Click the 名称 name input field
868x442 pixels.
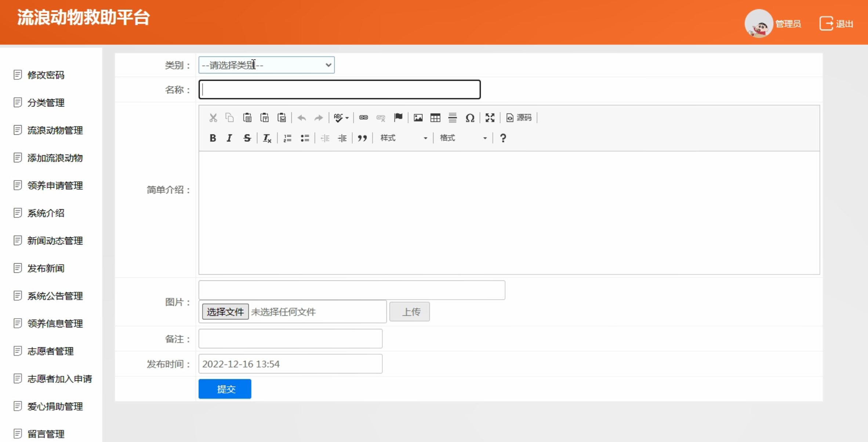point(339,90)
